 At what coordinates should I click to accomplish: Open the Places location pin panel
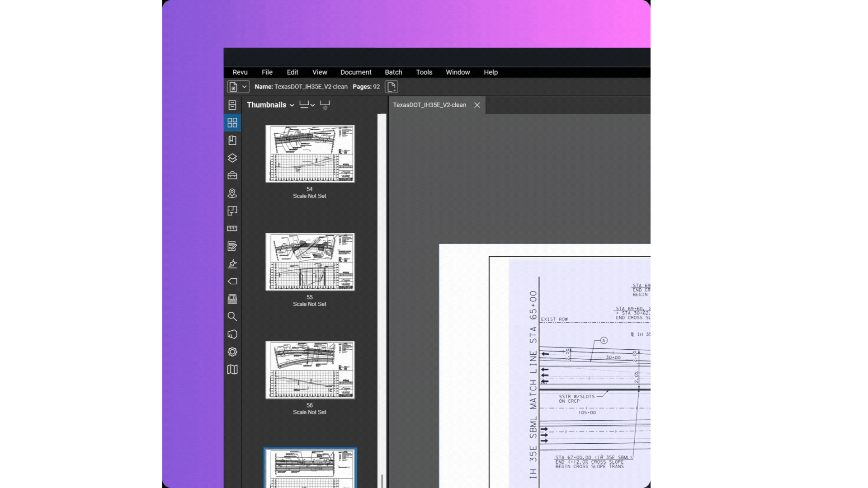point(232,193)
